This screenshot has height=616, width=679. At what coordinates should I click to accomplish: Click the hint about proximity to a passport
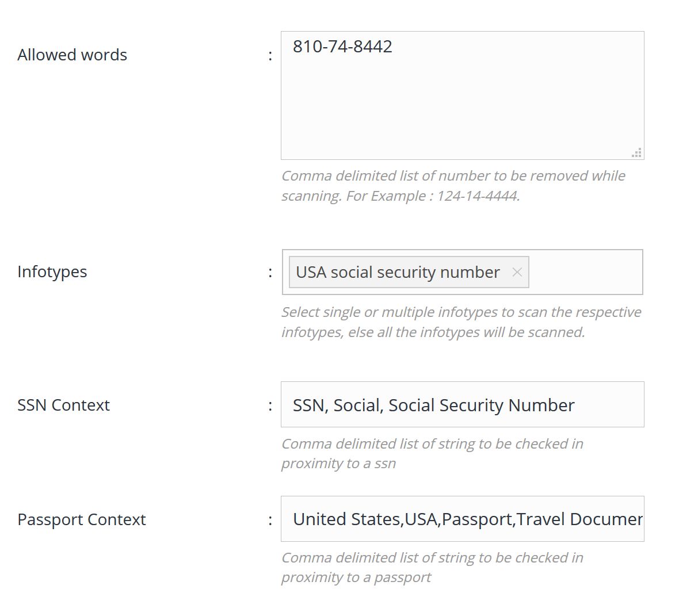pyautogui.click(x=432, y=568)
